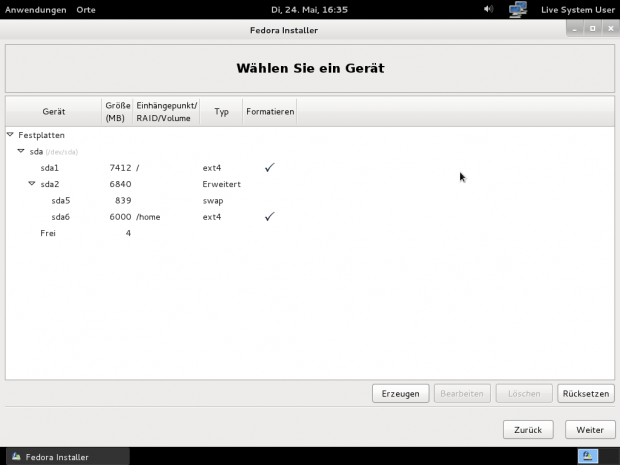The width and height of the screenshot is (620, 465).
Task: Click the size value 6000
Action: click(120, 217)
